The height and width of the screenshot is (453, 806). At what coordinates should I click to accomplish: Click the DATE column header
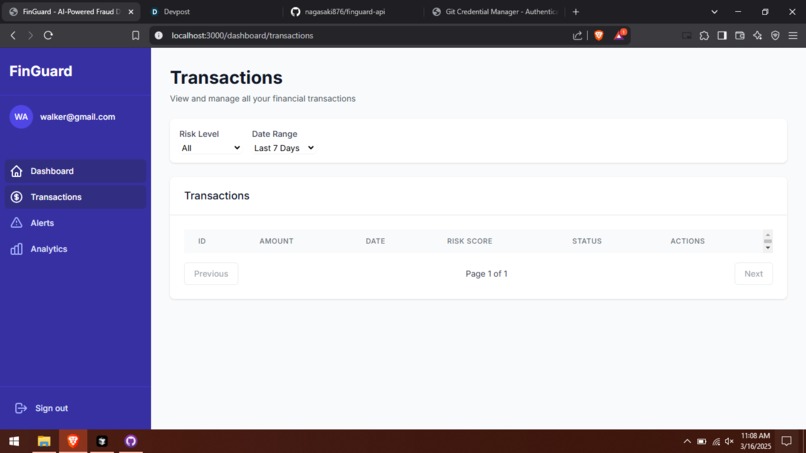(x=375, y=241)
